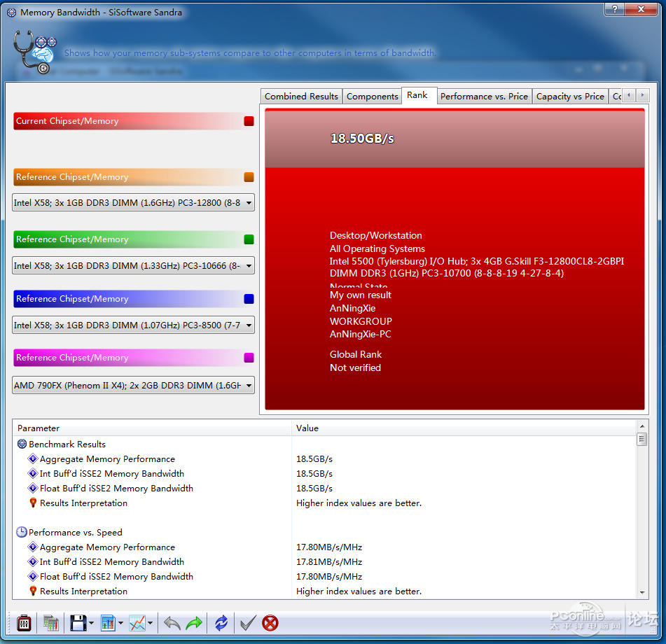The width and height of the screenshot is (666, 644).
Task: Click the red Current Chipset/Memory color swatch
Action: point(249,121)
